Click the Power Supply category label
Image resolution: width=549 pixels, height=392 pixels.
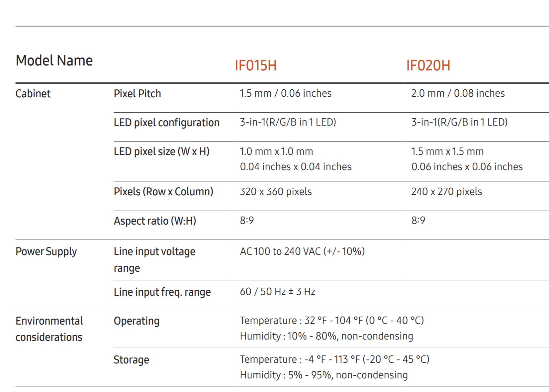[x=46, y=251]
